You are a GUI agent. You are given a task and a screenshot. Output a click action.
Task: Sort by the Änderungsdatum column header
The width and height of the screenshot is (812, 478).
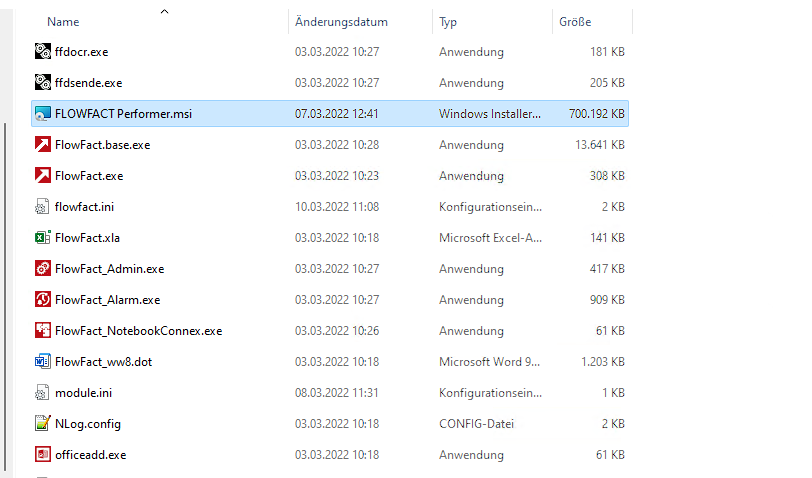[x=341, y=22]
